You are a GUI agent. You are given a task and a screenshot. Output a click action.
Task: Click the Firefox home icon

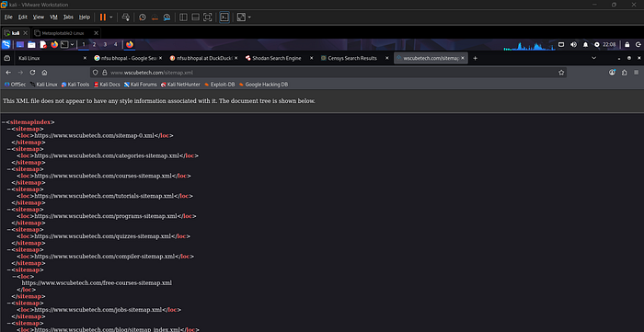[x=44, y=73]
